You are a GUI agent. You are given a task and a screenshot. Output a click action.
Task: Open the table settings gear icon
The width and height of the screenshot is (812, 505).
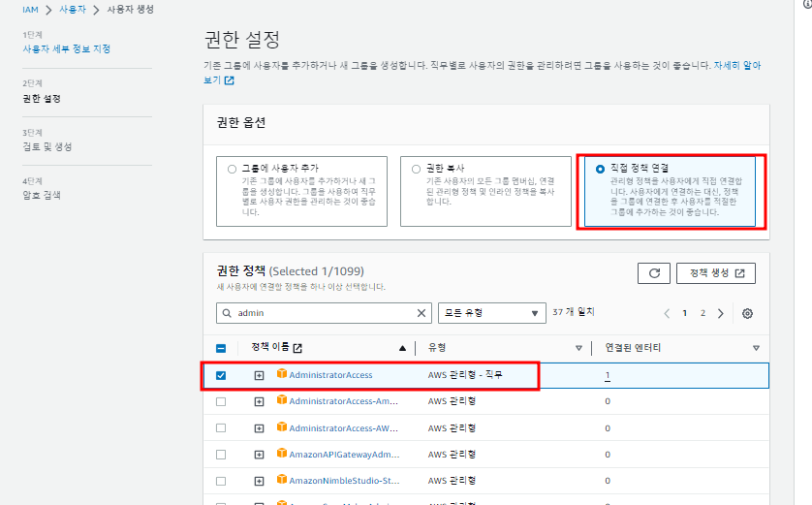(x=747, y=313)
